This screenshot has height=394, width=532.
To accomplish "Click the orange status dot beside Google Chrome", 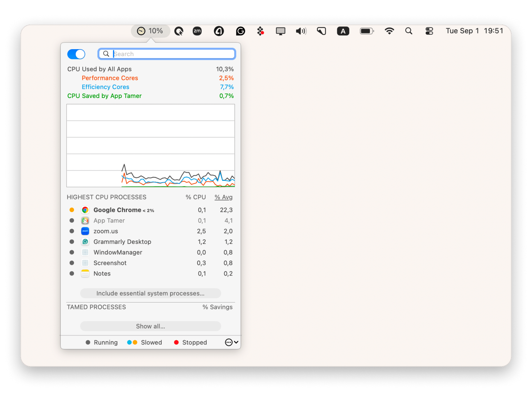I will [x=72, y=210].
